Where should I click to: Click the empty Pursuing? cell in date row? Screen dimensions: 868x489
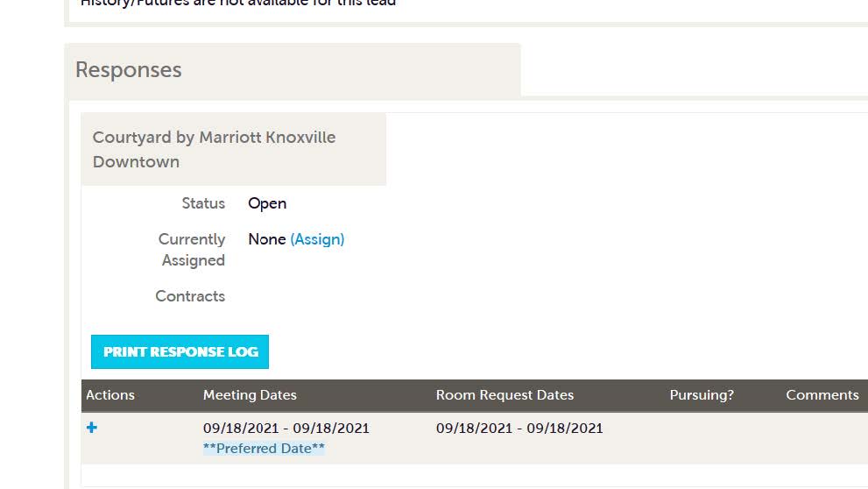coord(702,437)
